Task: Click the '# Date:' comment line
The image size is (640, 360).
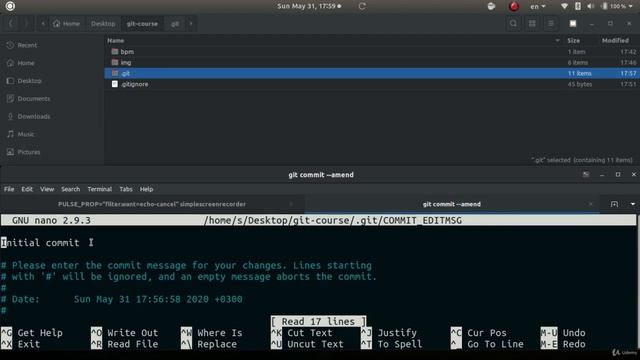Action: point(122,299)
